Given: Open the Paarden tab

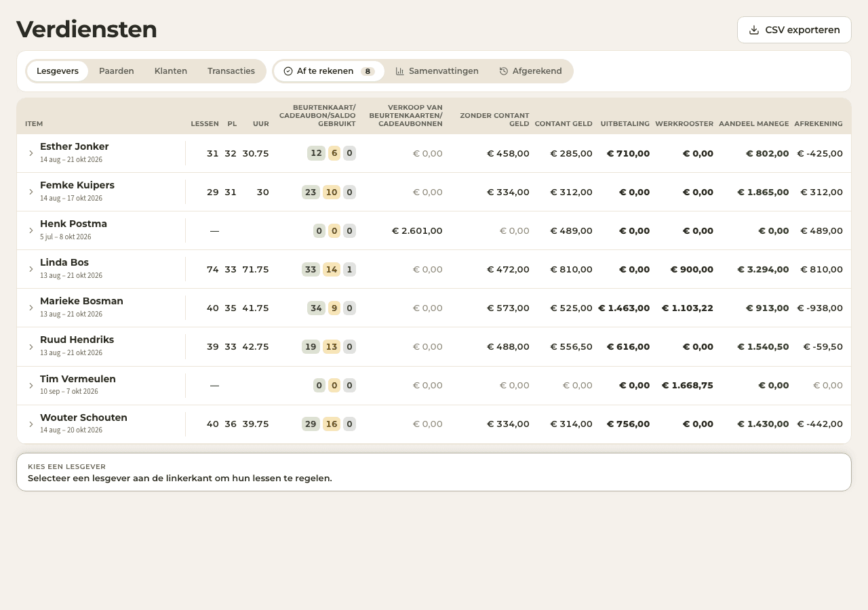Looking at the screenshot, I should (x=117, y=71).
